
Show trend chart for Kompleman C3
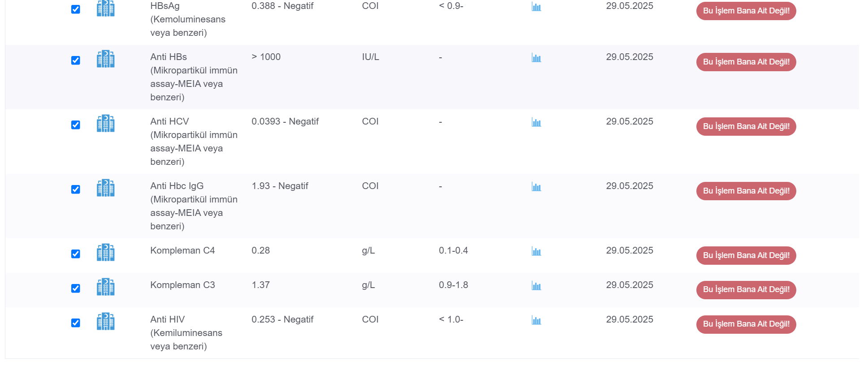point(536,286)
